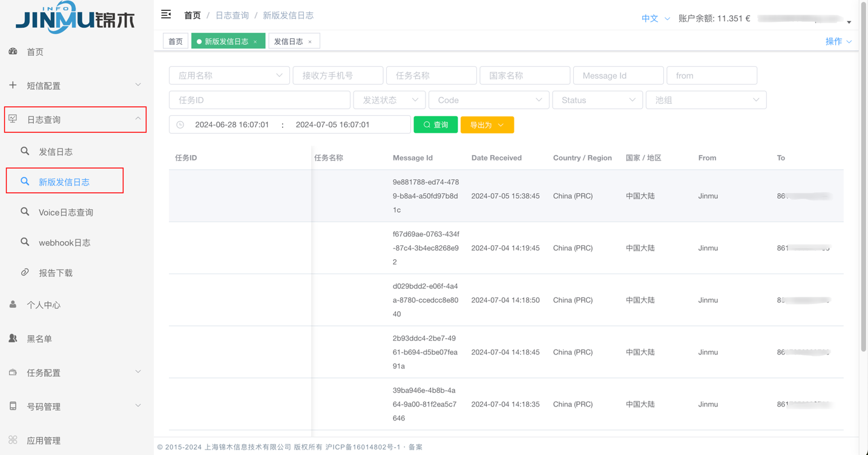This screenshot has height=455, width=868.
Task: Open Voice日志查询 in the sidebar
Action: click(x=66, y=212)
